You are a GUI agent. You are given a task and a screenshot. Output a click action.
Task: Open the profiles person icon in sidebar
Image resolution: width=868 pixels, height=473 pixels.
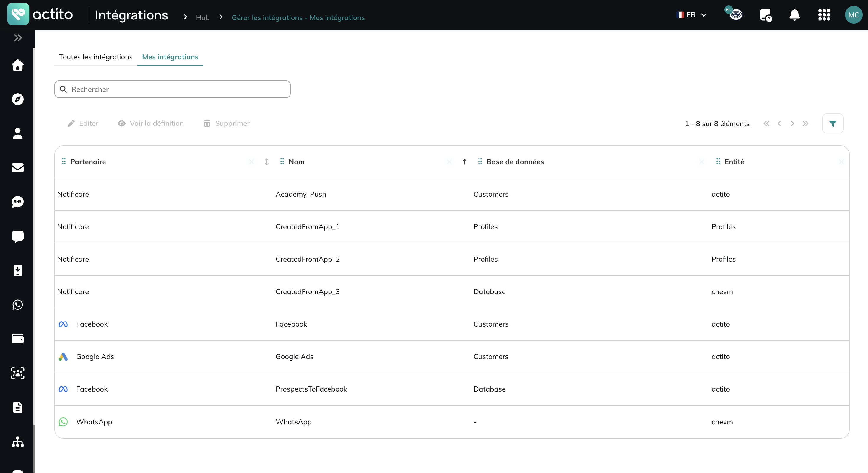tap(17, 134)
